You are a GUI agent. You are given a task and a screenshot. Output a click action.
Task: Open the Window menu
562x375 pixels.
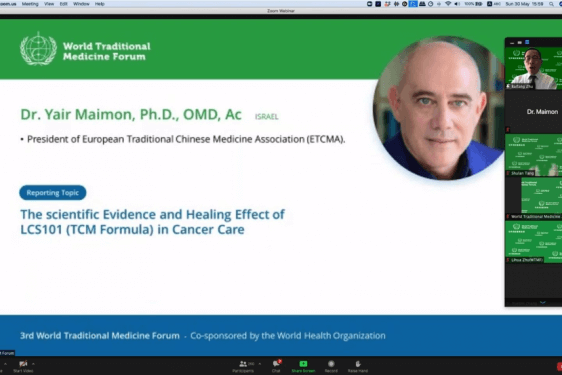coord(81,4)
